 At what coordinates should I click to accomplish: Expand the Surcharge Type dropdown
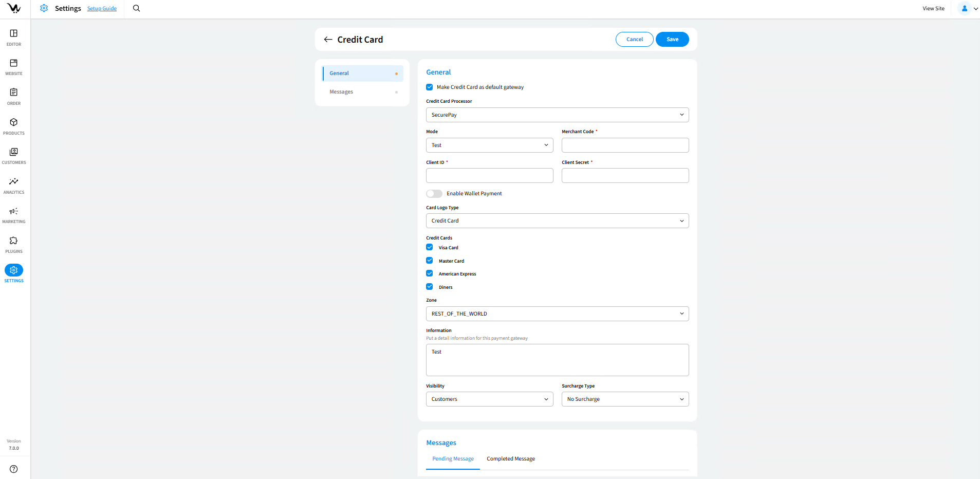[x=625, y=399]
